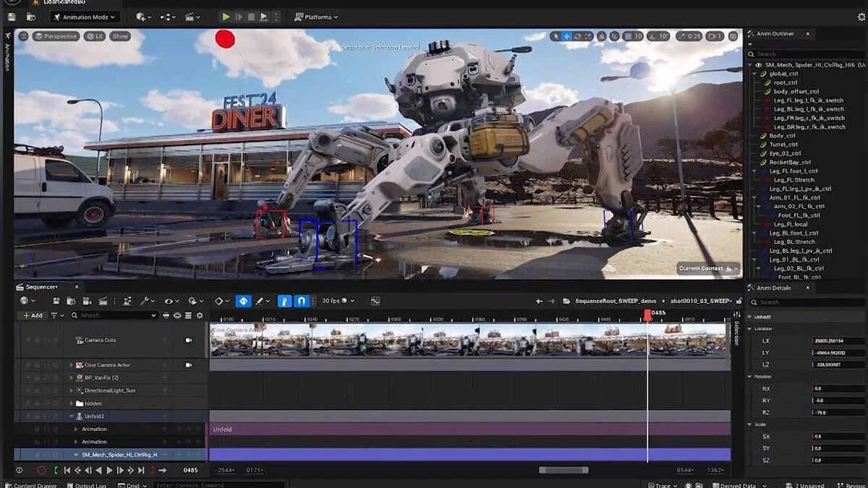The height and width of the screenshot is (488, 868).
Task: Save the current level with the disk icon
Action: click(12, 17)
